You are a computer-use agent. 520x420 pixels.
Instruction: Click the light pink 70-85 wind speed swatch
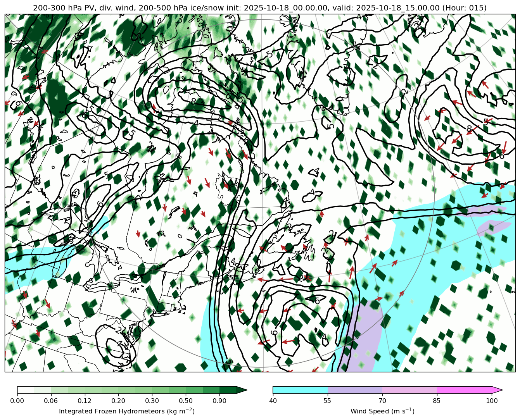[409, 390]
